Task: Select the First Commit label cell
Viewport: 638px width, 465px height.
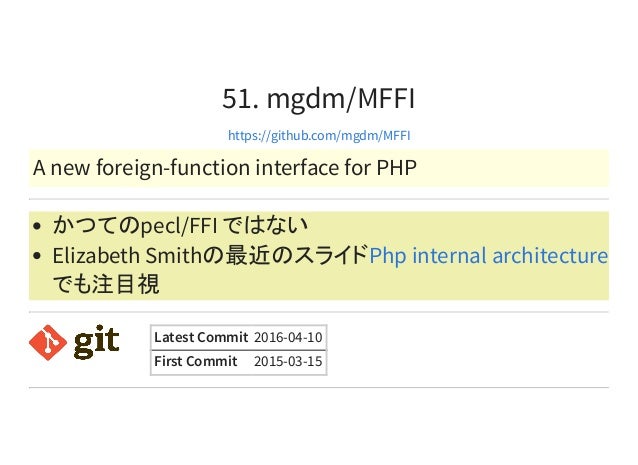Action: [x=201, y=361]
